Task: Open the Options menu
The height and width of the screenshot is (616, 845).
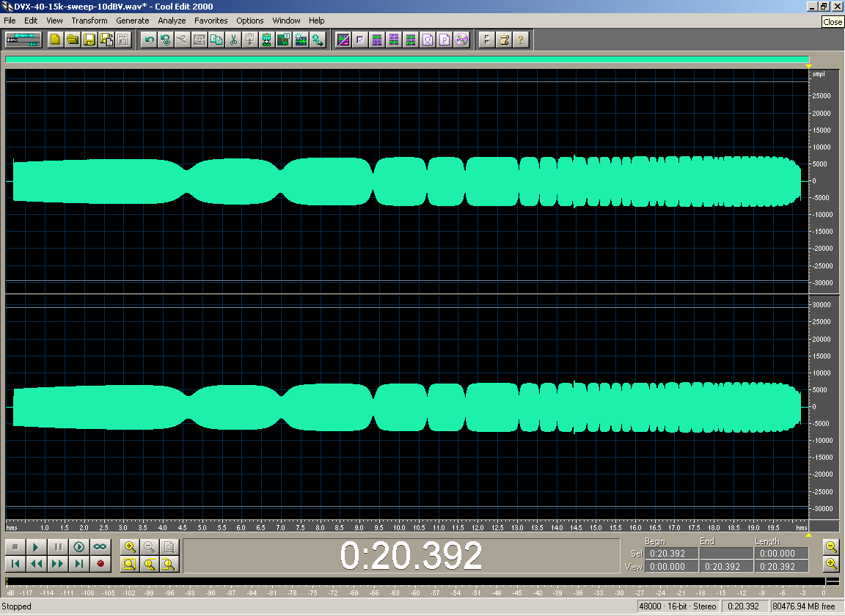Action: (250, 21)
